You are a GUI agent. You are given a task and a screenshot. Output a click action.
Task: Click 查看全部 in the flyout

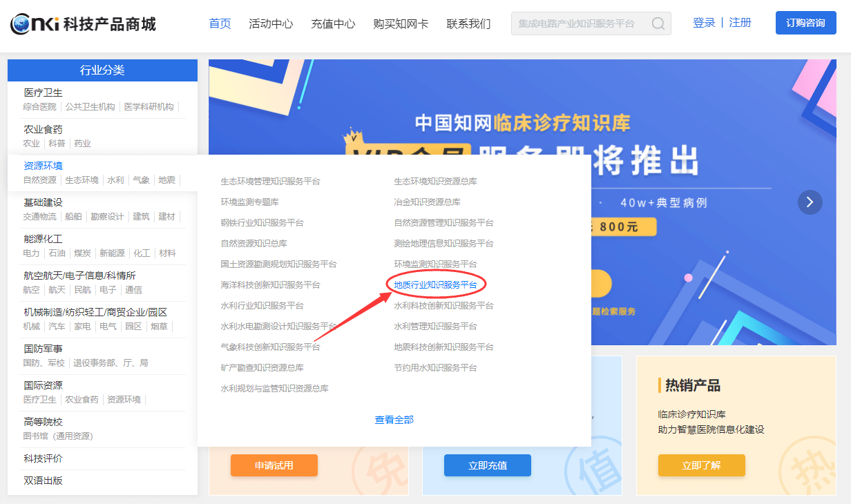(x=394, y=420)
